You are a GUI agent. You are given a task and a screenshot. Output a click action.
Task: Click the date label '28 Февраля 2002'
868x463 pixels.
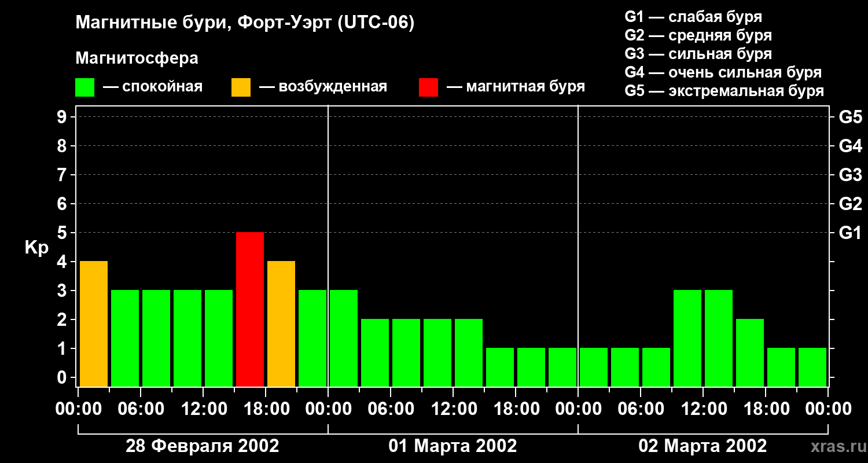point(203,446)
